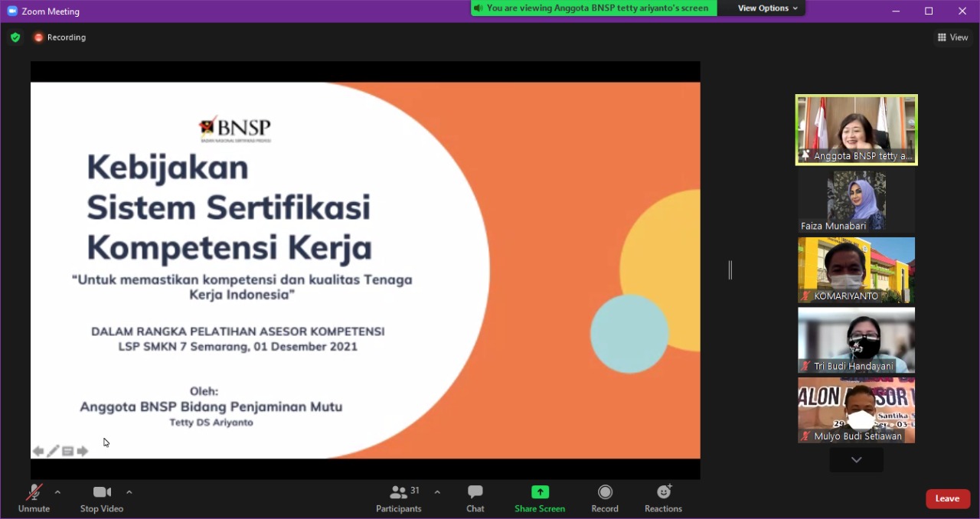Show more participant videos down arrow

tap(857, 460)
